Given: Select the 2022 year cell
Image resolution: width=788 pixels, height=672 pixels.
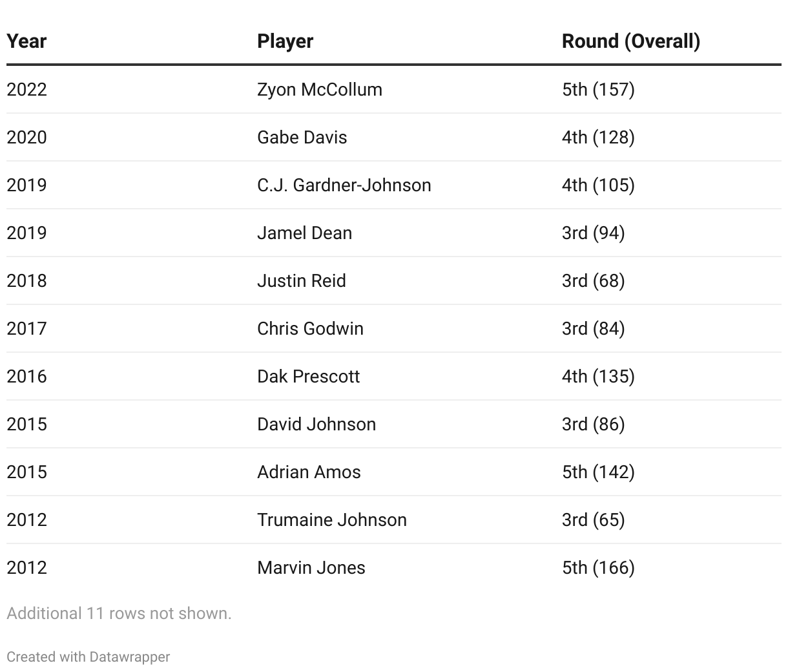Looking at the screenshot, I should [x=26, y=89].
